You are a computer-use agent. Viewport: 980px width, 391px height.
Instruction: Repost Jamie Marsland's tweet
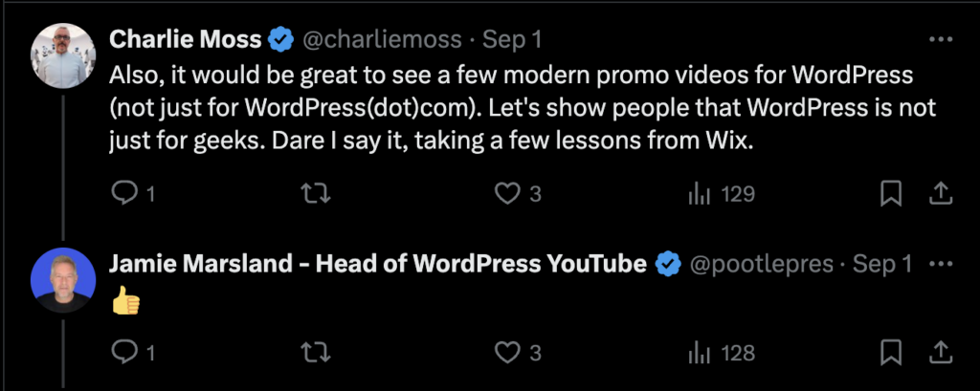316,354
